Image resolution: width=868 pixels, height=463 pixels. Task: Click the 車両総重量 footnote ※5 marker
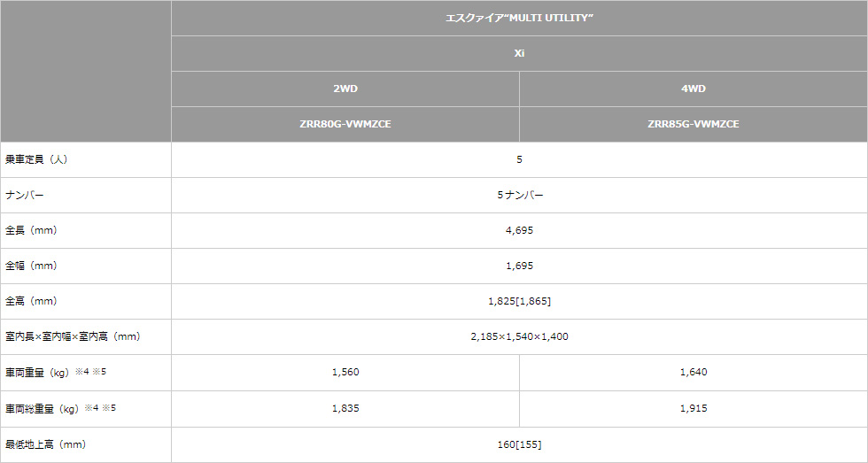(108, 408)
